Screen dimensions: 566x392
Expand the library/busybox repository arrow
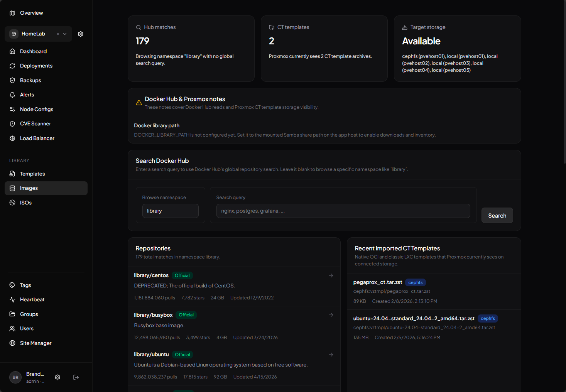coord(331,315)
